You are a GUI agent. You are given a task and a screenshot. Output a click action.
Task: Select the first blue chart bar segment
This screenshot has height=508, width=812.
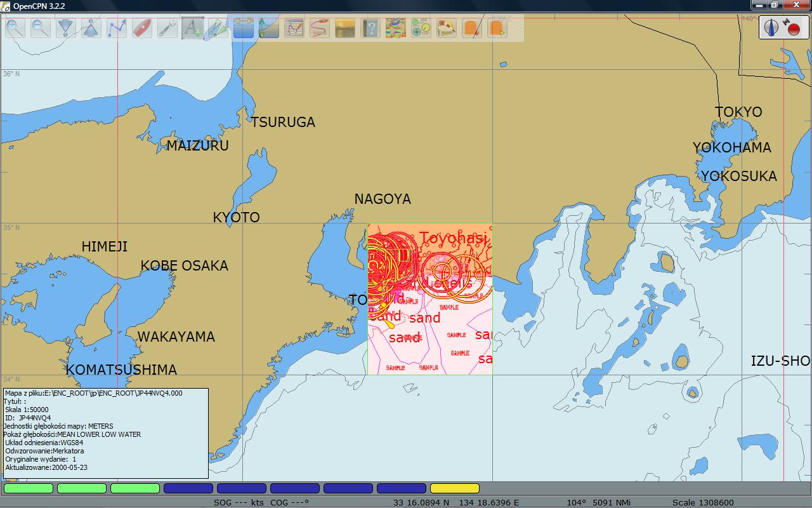[188, 488]
